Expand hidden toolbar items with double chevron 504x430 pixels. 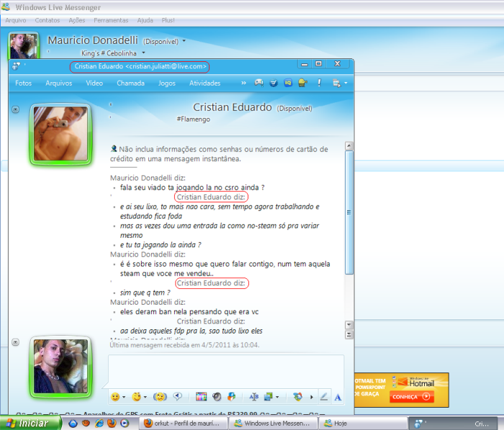(x=243, y=83)
